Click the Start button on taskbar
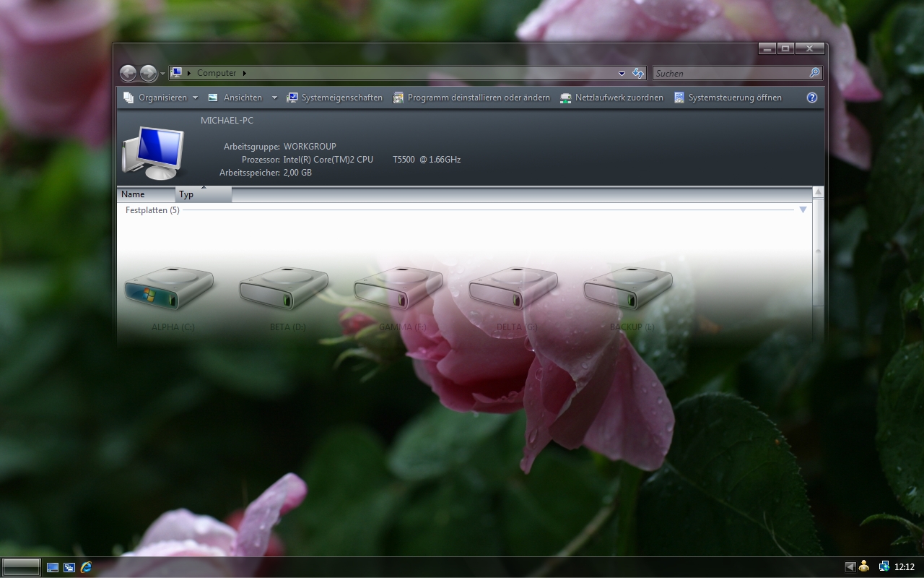This screenshot has width=924, height=578. point(21,567)
